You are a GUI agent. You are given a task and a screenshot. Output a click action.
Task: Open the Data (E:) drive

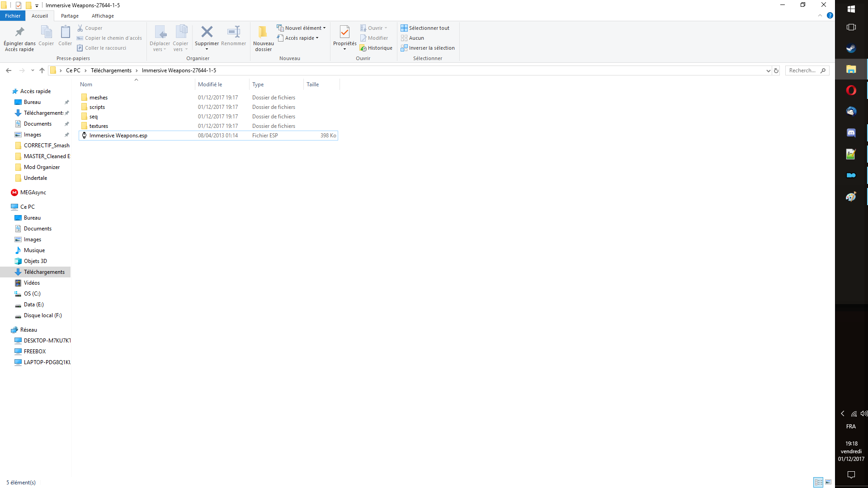tap(33, 305)
